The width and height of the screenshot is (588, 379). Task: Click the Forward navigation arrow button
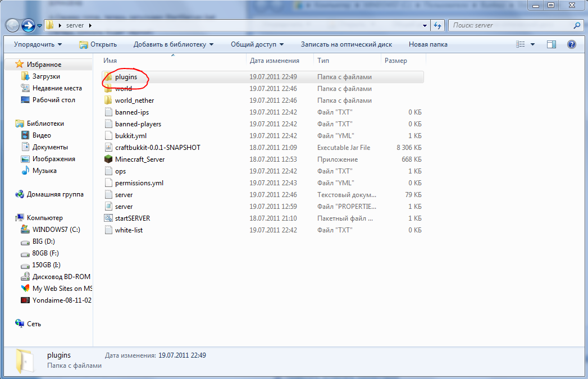pos(29,26)
